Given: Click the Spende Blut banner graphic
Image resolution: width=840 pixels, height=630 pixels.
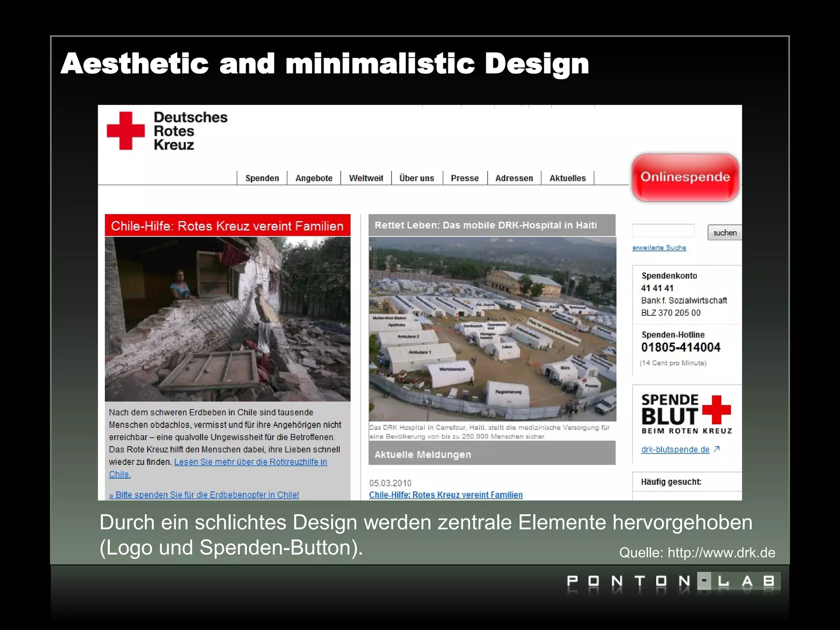Looking at the screenshot, I should 686,414.
